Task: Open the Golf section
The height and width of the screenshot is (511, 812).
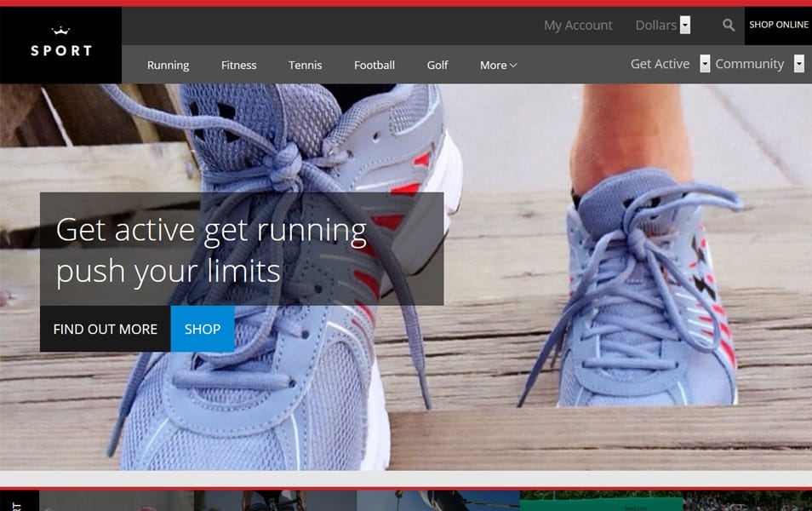Action: 437,65
